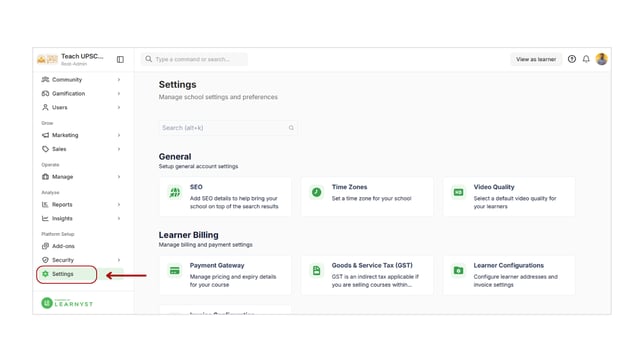
Task: Expand the Manage chevron
Action: click(119, 177)
